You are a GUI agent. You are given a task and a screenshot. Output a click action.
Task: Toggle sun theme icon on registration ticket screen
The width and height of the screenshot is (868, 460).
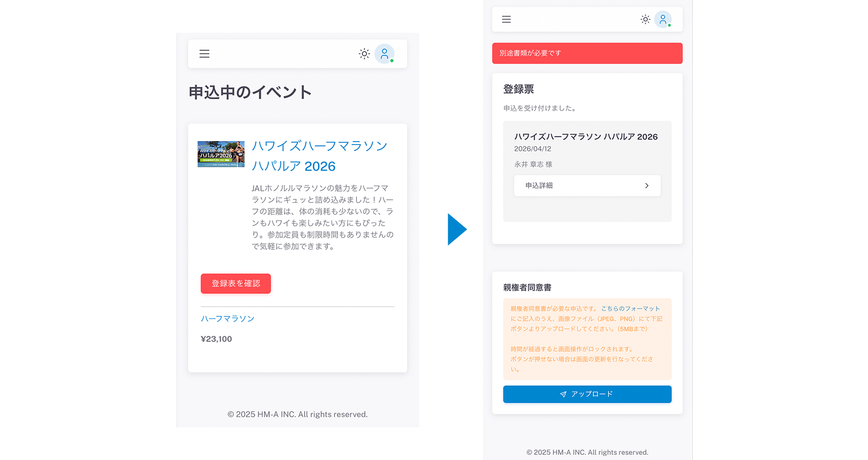coord(645,19)
